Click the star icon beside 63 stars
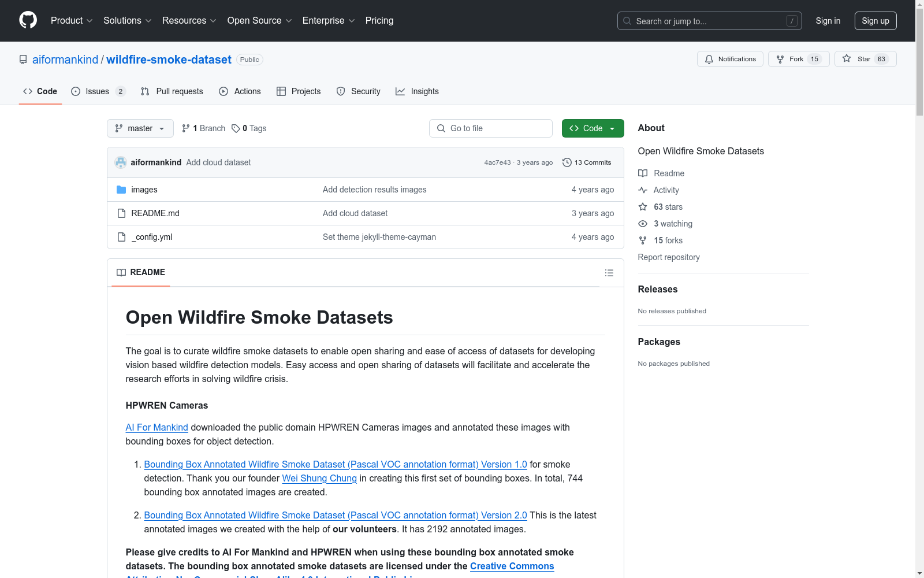Viewport: 924px width, 578px height. coord(643,207)
